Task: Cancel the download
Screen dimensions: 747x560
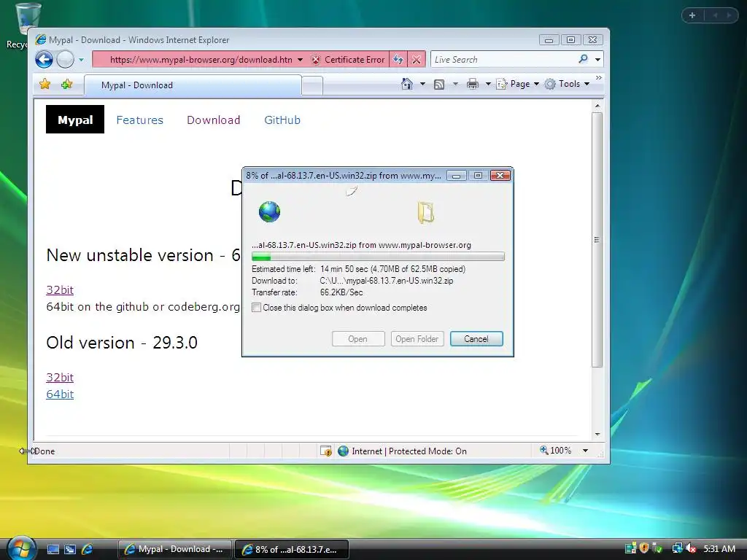Action: click(476, 338)
